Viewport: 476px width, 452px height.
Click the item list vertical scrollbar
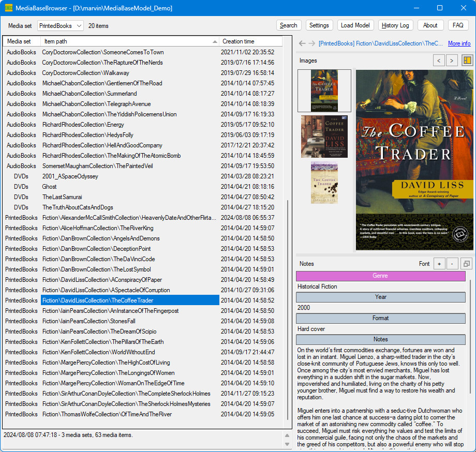pos(287,309)
